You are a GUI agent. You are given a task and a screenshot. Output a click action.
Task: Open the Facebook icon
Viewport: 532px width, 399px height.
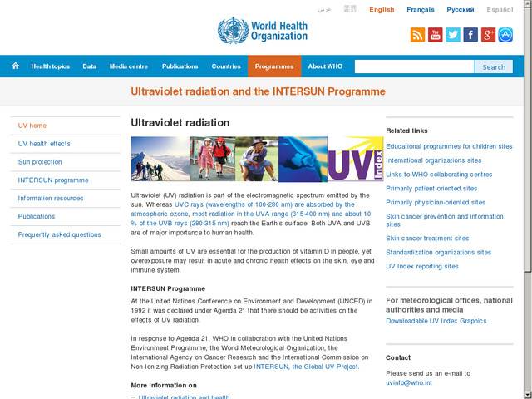pyautogui.click(x=470, y=35)
